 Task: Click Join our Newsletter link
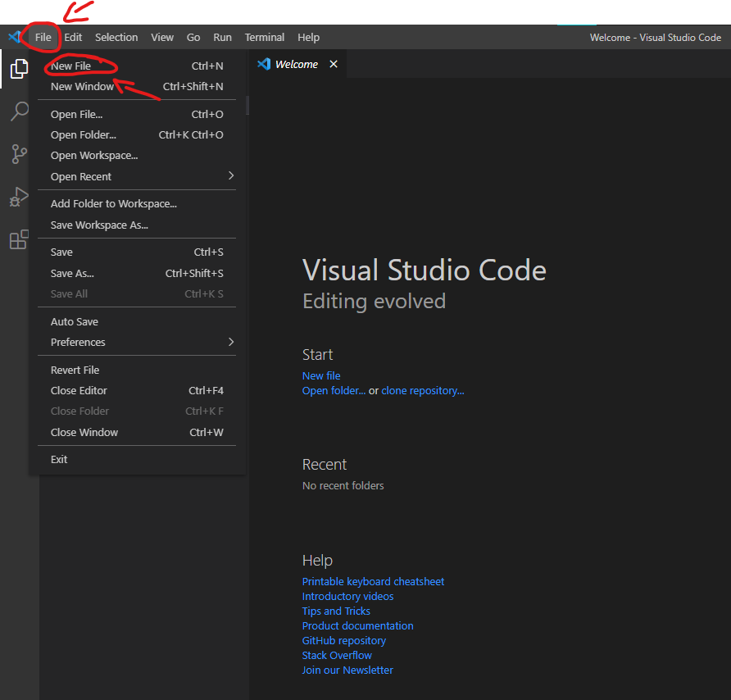coord(347,670)
